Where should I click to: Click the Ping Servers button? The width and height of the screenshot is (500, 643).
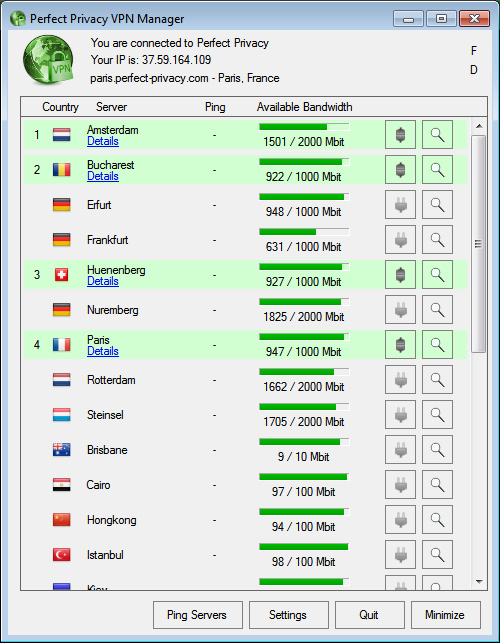[x=198, y=615]
